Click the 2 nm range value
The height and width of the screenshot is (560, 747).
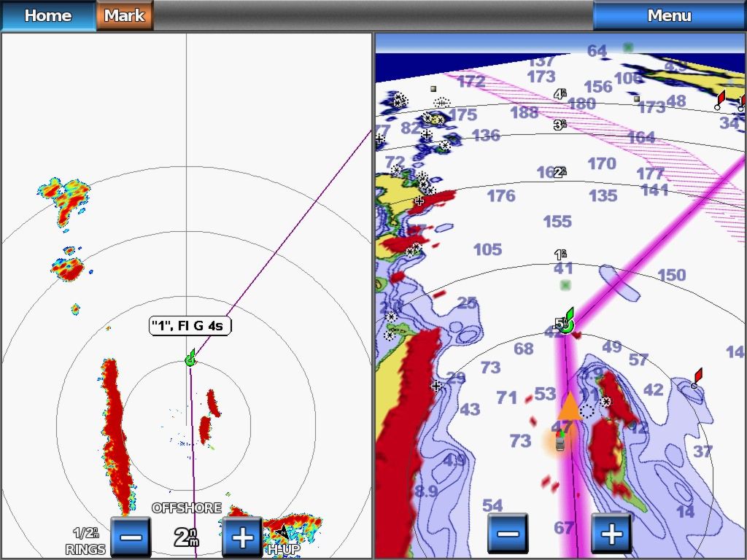(x=186, y=537)
